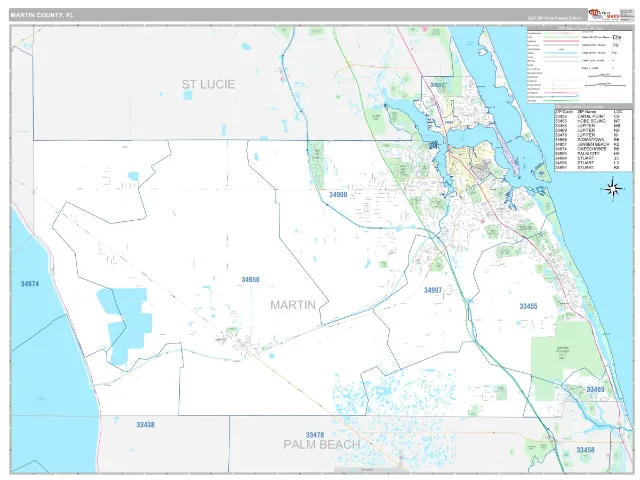
Task: Click ZIP code label 34990
Action: click(338, 195)
